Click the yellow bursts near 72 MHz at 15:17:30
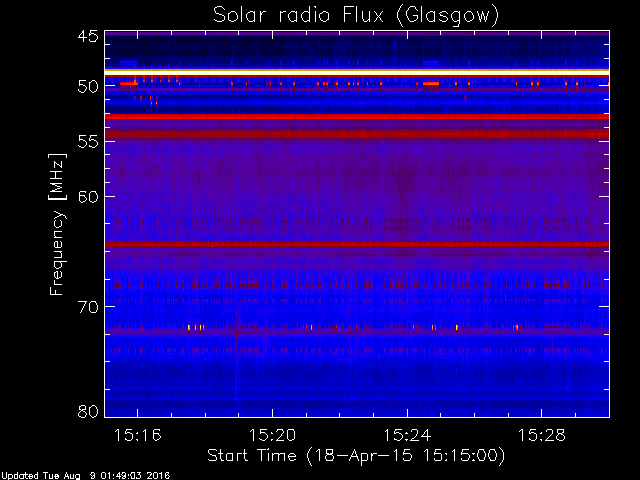The image size is (640, 480). [196, 327]
